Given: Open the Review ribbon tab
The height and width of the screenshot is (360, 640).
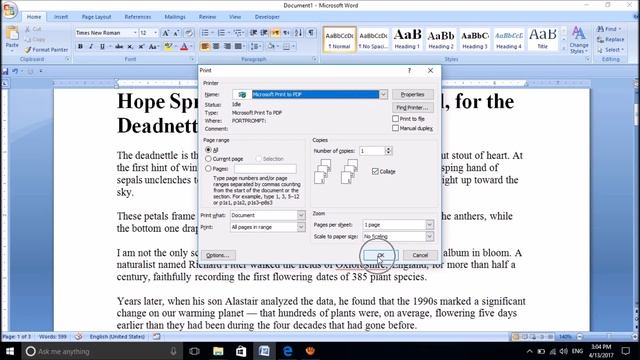Looking at the screenshot, I should pos(207,17).
